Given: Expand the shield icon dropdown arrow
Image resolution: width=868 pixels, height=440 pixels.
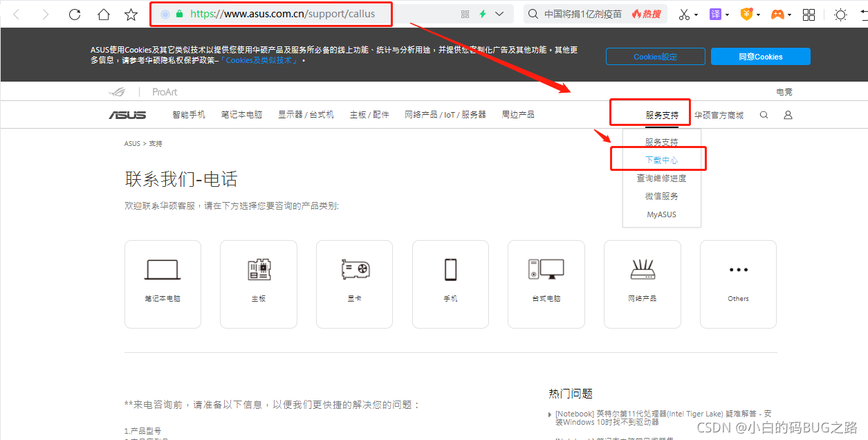Looking at the screenshot, I should (x=759, y=15).
